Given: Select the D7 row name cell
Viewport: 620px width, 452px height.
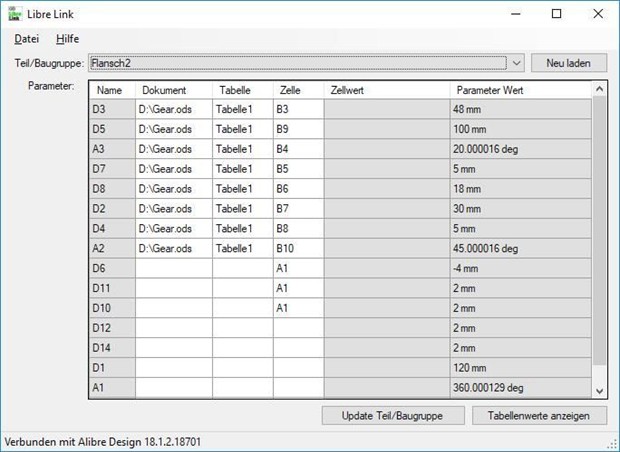Looking at the screenshot, I should [112, 169].
